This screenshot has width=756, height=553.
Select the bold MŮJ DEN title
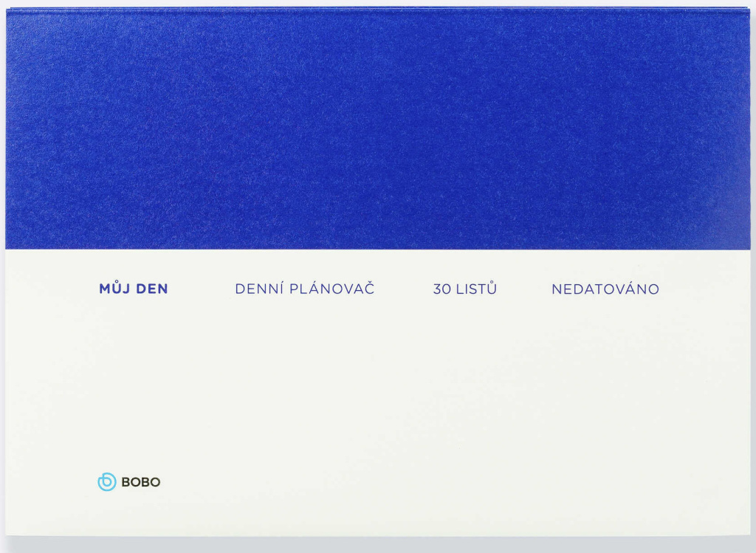(134, 289)
